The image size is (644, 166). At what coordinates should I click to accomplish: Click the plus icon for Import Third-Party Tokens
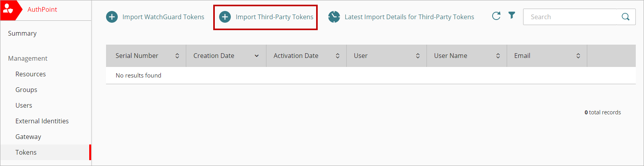click(225, 17)
